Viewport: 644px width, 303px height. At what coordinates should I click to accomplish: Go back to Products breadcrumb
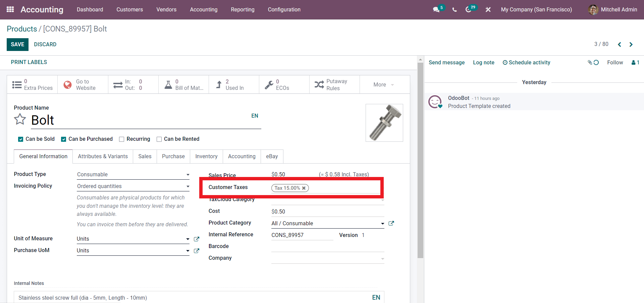click(x=22, y=29)
